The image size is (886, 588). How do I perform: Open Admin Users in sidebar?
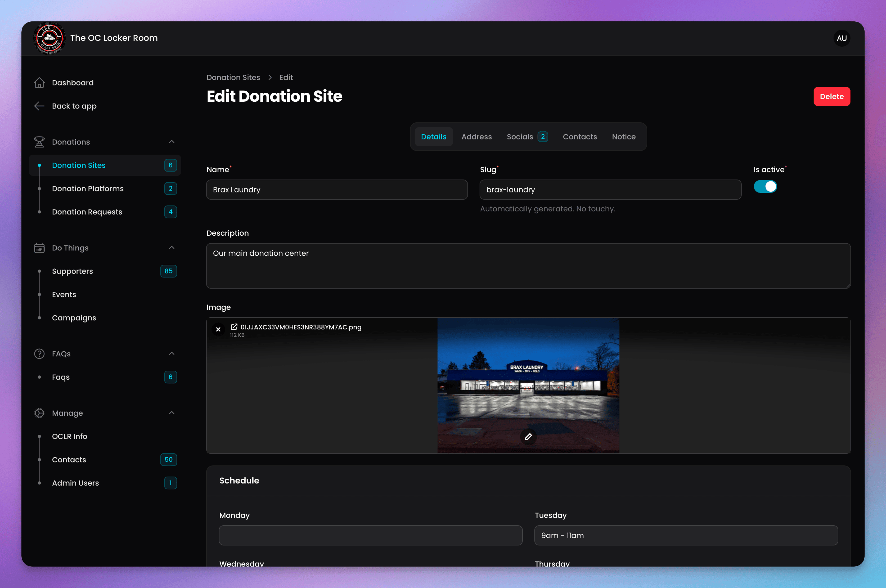[105, 483]
